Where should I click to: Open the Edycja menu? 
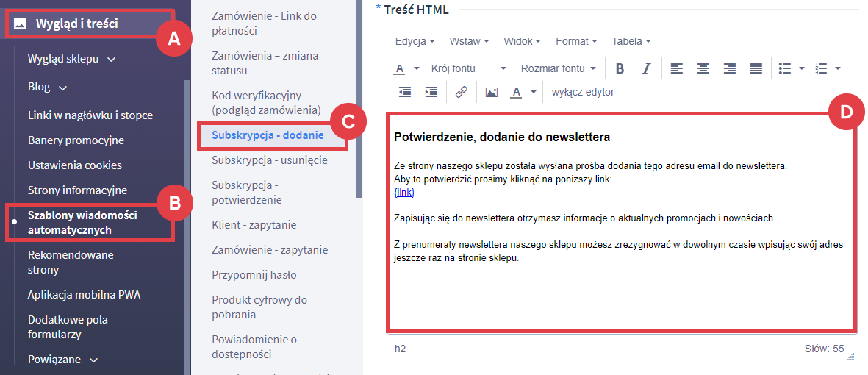tap(415, 41)
